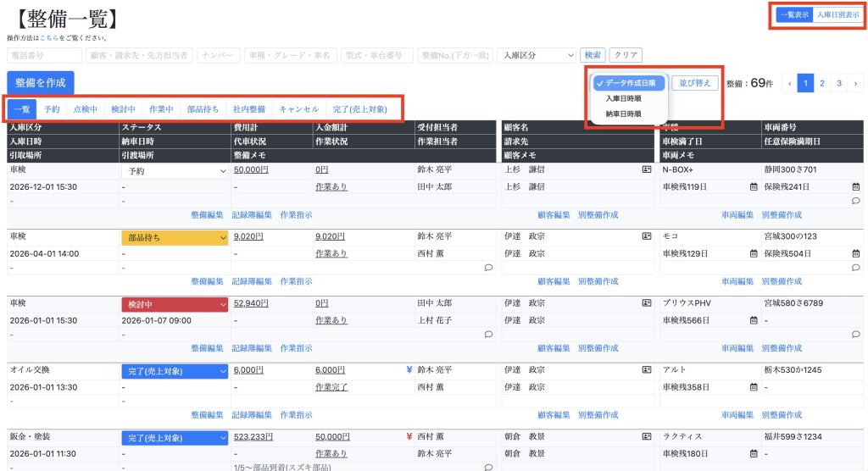The width and height of the screenshot is (868, 471).
Task: Open maintenance memo bubble in 部品待ち row
Action: [488, 268]
